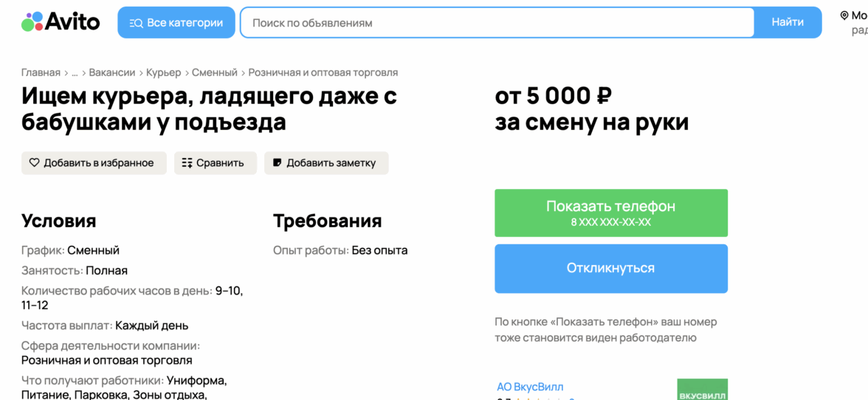Go to Главная breadcrumb

pos(41,72)
